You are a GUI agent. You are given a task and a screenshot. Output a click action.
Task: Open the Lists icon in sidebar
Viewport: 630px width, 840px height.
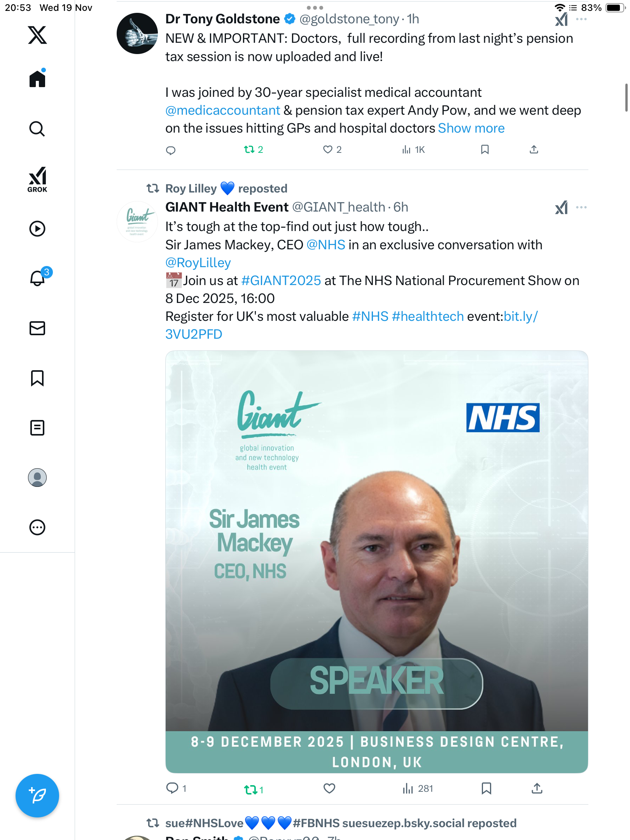37,427
